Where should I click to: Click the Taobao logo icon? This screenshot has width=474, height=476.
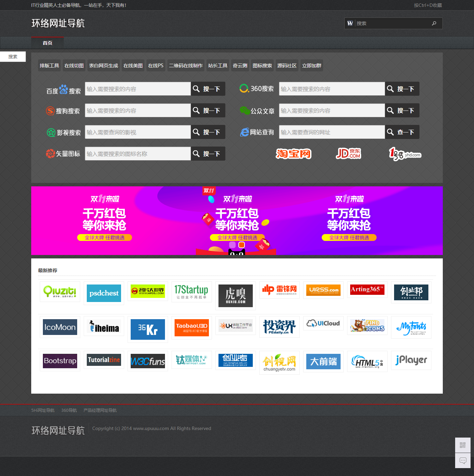(x=293, y=154)
